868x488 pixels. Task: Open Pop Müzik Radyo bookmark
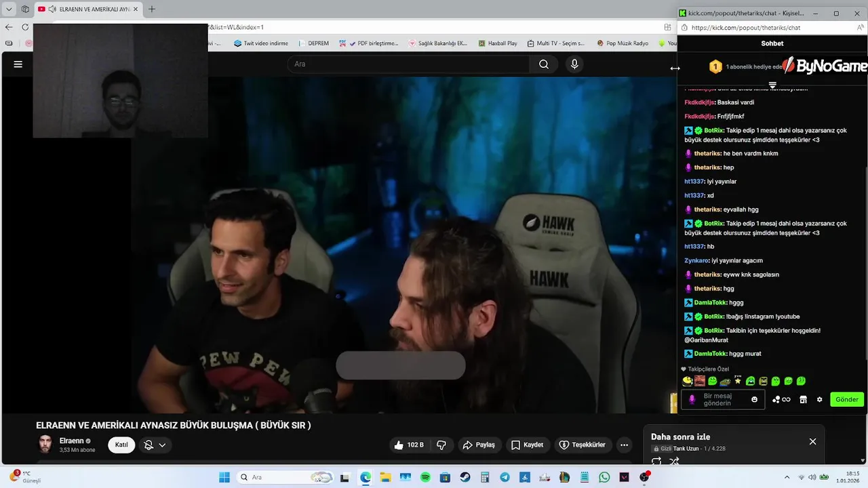click(623, 43)
